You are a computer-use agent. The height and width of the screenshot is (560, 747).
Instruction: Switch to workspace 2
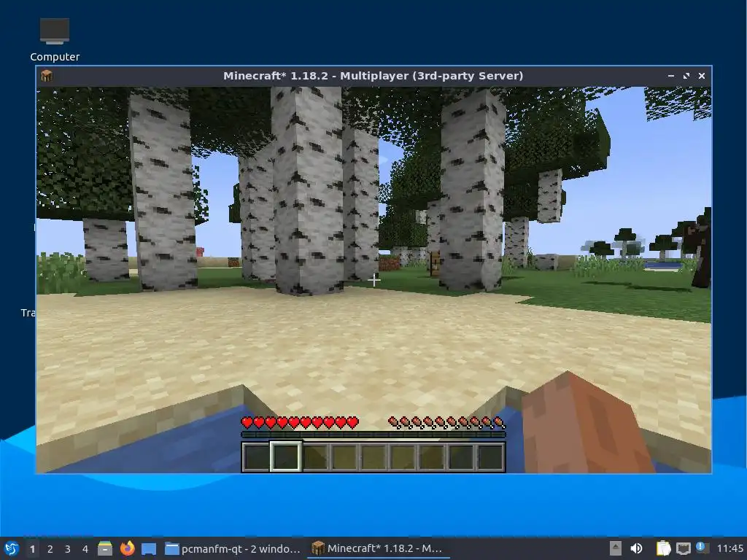pyautogui.click(x=50, y=549)
